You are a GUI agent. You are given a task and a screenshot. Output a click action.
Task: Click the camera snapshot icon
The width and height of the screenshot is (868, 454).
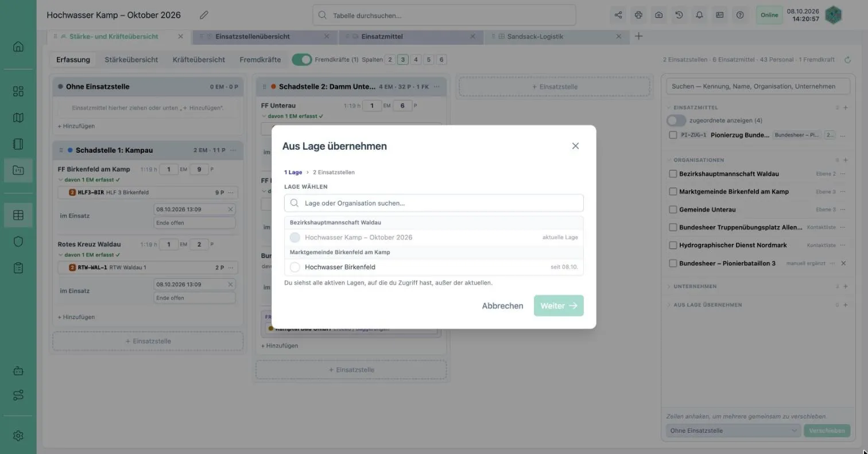click(x=658, y=15)
